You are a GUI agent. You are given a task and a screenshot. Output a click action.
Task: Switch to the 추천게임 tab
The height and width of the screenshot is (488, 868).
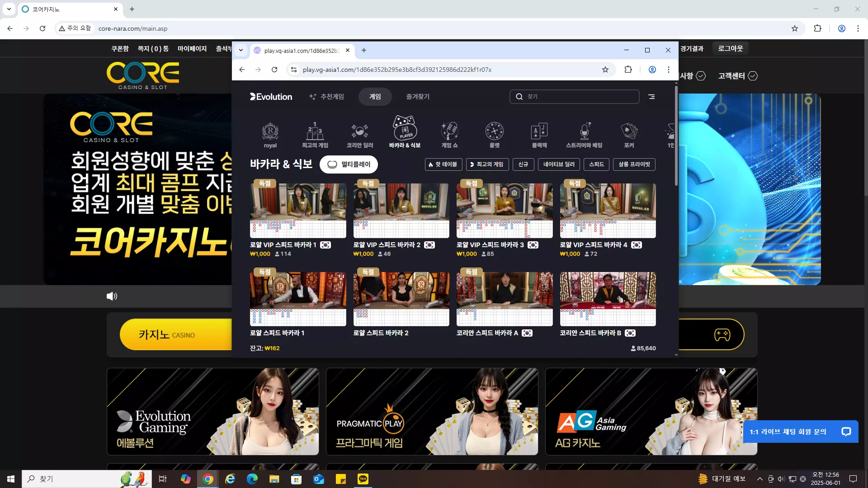(x=326, y=97)
